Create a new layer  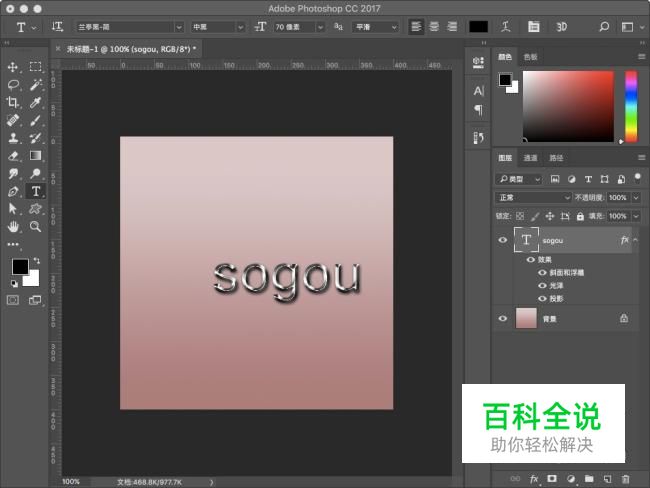(x=607, y=479)
